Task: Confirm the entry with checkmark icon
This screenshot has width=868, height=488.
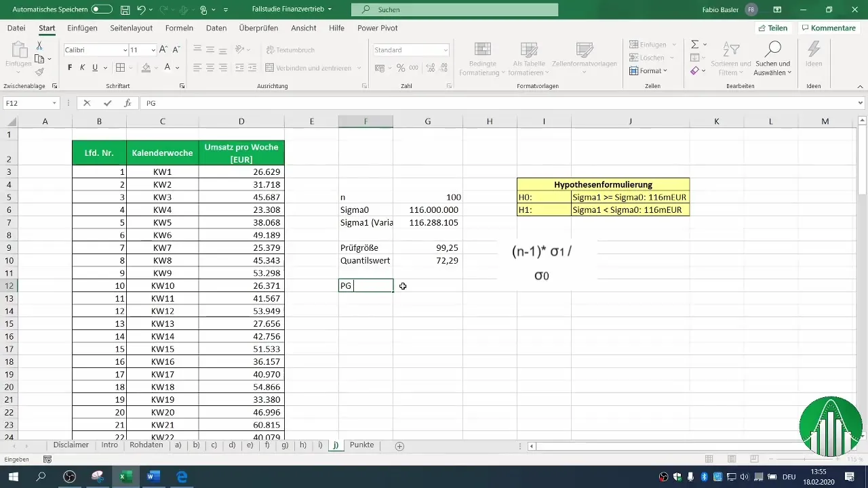Action: coord(107,103)
